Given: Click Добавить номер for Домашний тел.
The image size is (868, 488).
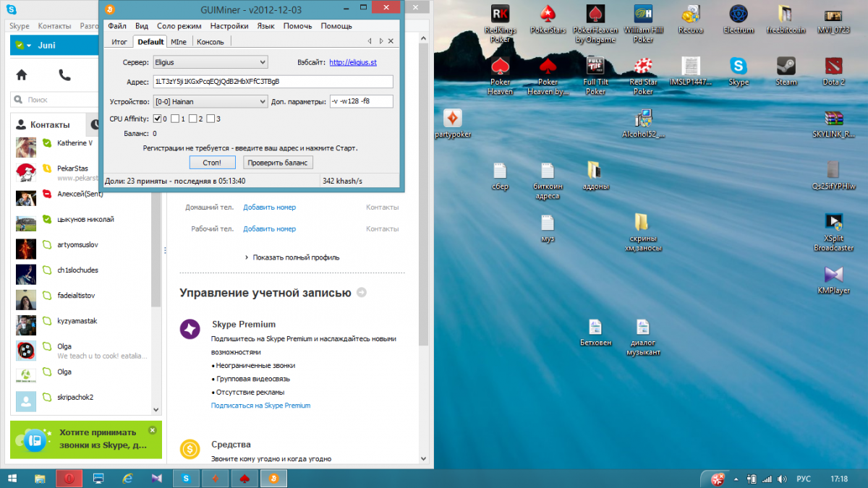Looking at the screenshot, I should coord(269,207).
